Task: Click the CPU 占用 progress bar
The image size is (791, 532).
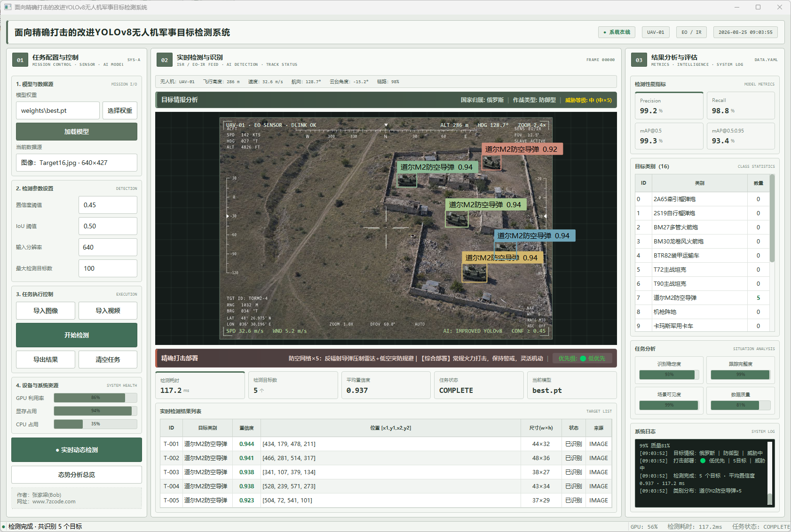Action: tap(95, 424)
